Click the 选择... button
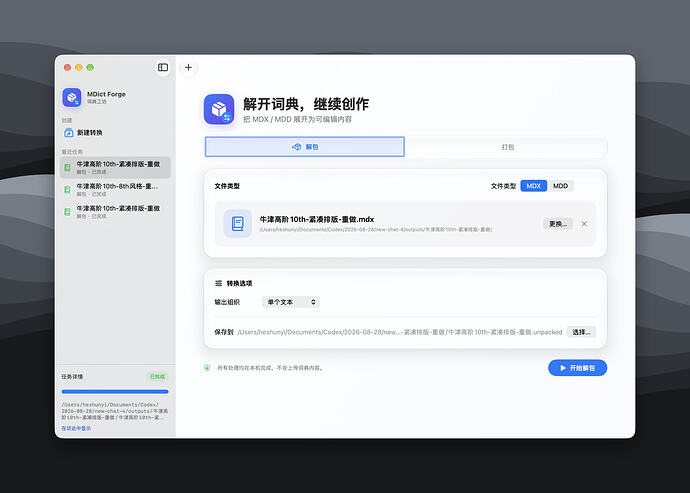 coord(581,332)
